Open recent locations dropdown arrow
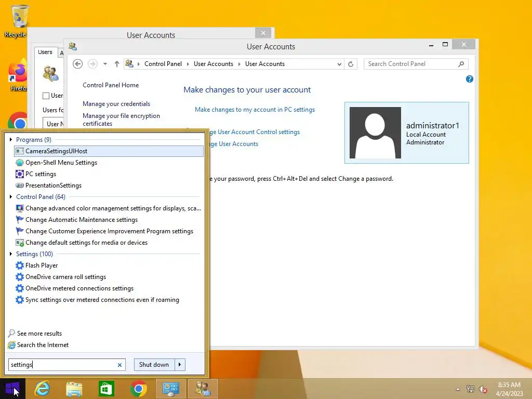Image resolution: width=532 pixels, height=399 pixels. click(x=105, y=64)
